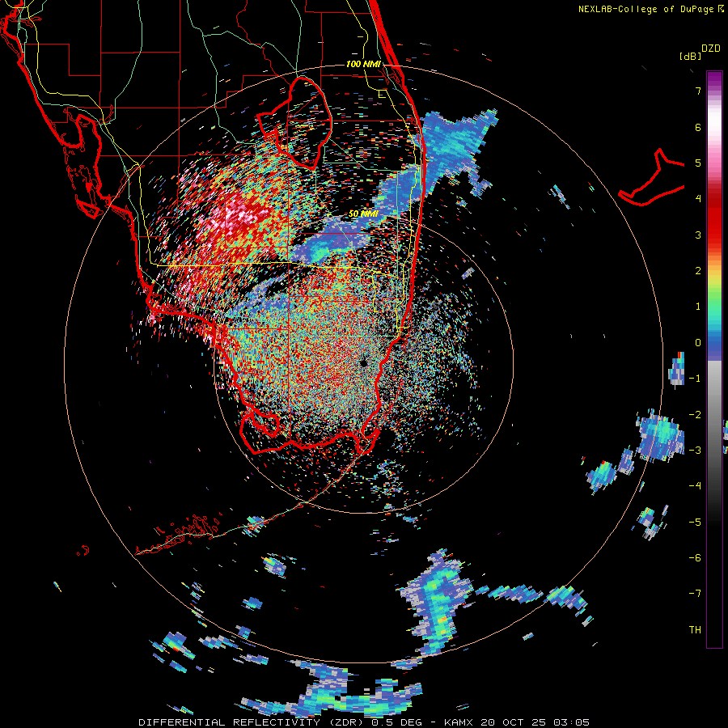Viewport: 728px width, 728px height.
Task: Click the 4 value on the dB scale
Action: [698, 198]
